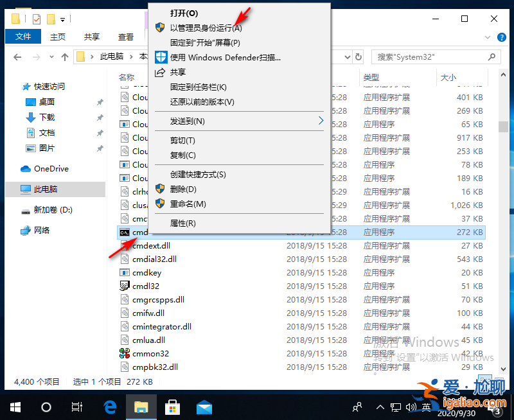
Task: Open Microsoft Edge from the taskbar
Action: tap(109, 407)
